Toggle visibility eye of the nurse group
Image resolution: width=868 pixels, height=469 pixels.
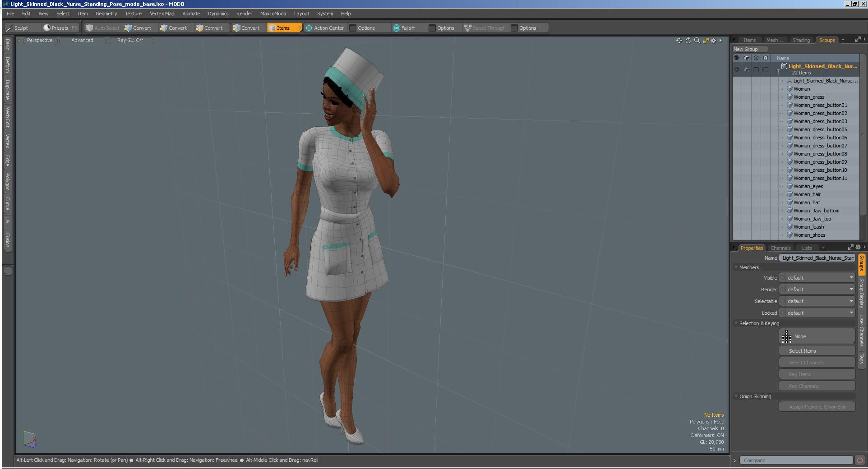(x=737, y=69)
